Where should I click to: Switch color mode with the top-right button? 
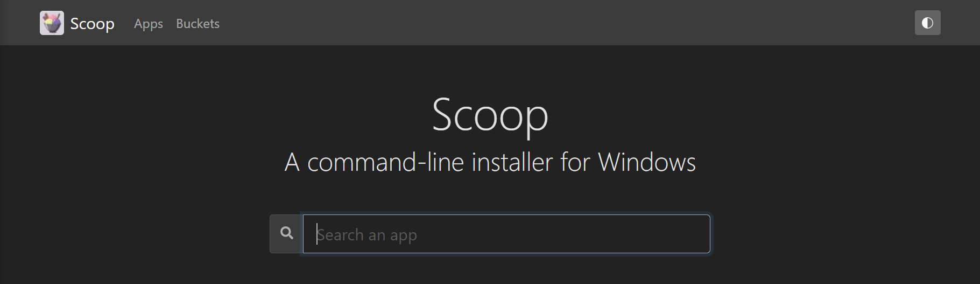click(x=927, y=23)
